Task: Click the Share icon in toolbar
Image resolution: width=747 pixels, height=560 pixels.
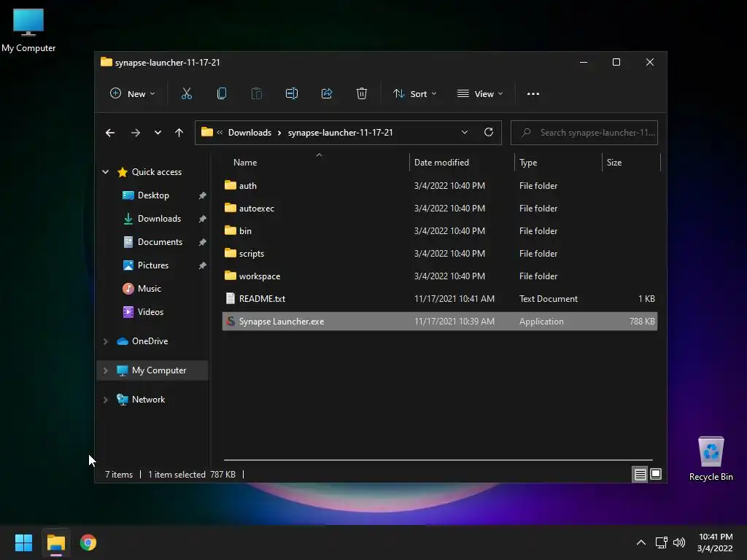Action: pos(327,94)
